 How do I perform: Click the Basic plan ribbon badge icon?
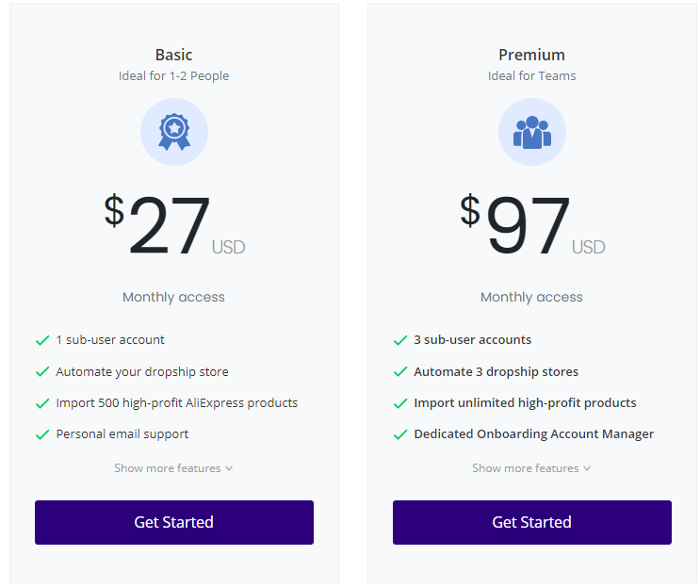pyautogui.click(x=174, y=132)
